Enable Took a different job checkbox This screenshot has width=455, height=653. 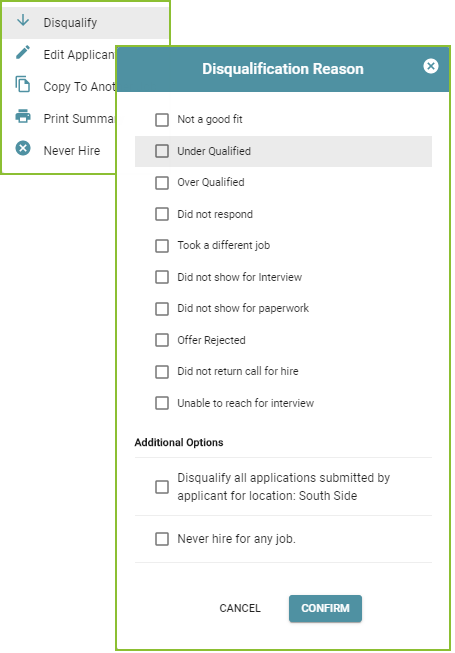(x=162, y=246)
